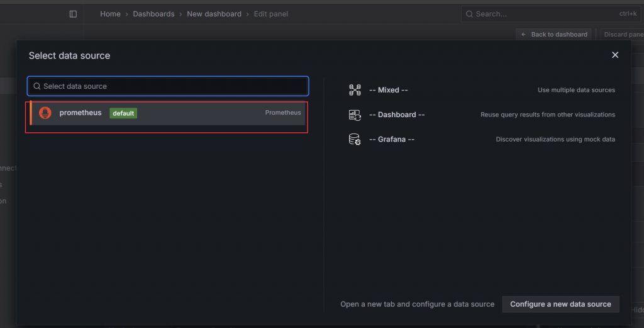The height and width of the screenshot is (328, 644).
Task: Click Use multiple data sources description
Action: pyautogui.click(x=576, y=90)
